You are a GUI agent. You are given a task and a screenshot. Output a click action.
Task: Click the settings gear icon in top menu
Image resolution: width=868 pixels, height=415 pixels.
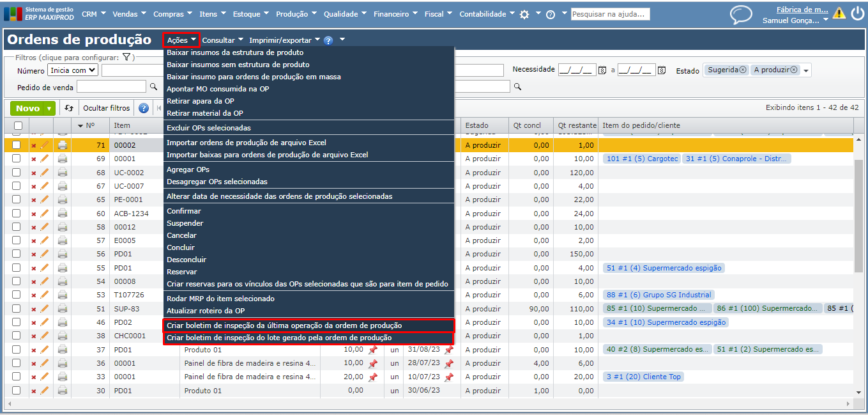[524, 14]
